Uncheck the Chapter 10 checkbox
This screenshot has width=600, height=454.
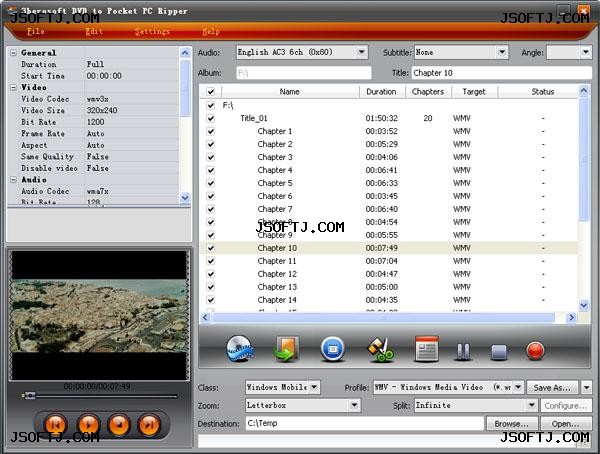coord(210,248)
